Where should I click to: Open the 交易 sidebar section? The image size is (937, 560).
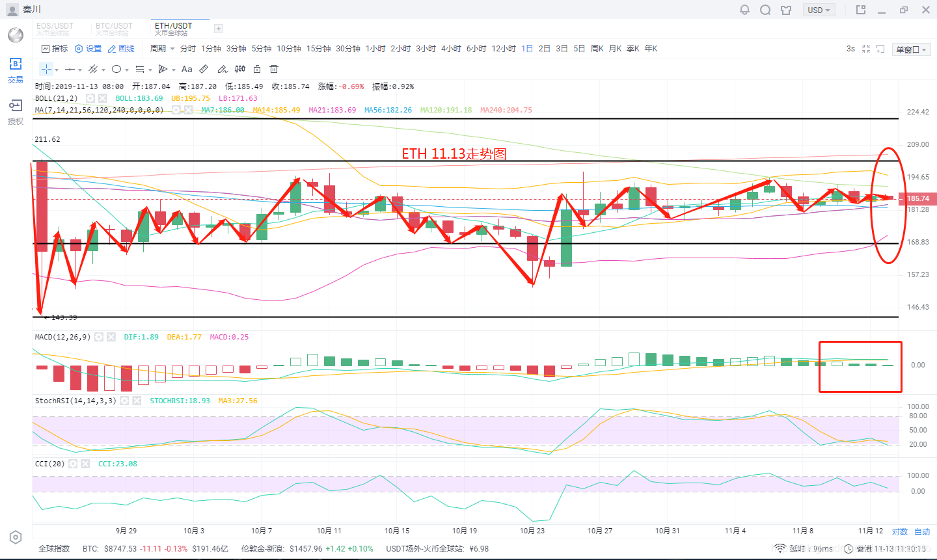(x=16, y=70)
